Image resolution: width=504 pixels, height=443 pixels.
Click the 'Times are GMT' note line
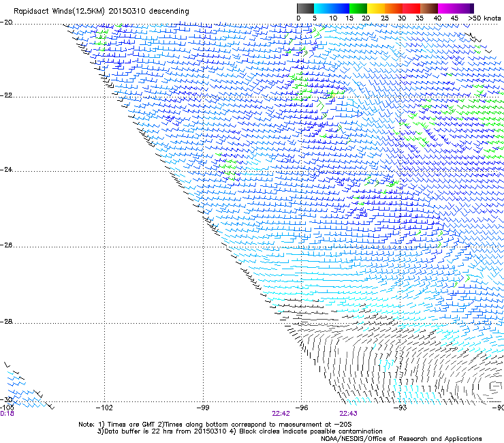(x=215, y=425)
